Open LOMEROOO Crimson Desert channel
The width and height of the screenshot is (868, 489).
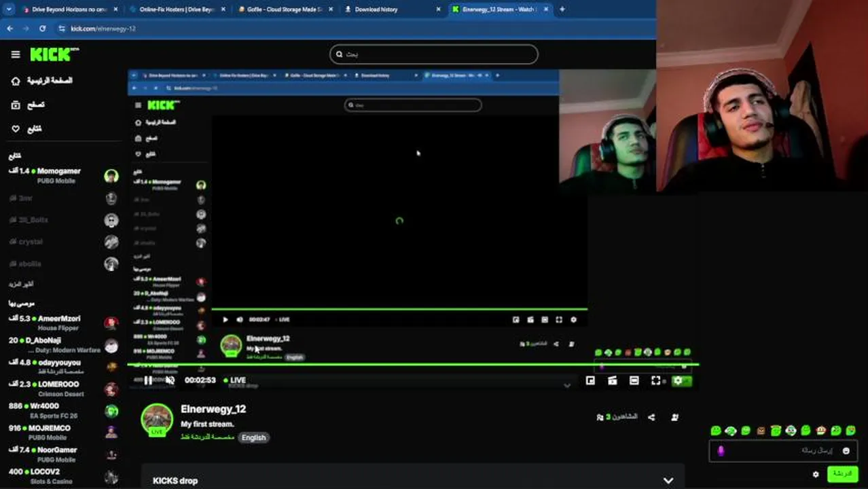coord(64,388)
